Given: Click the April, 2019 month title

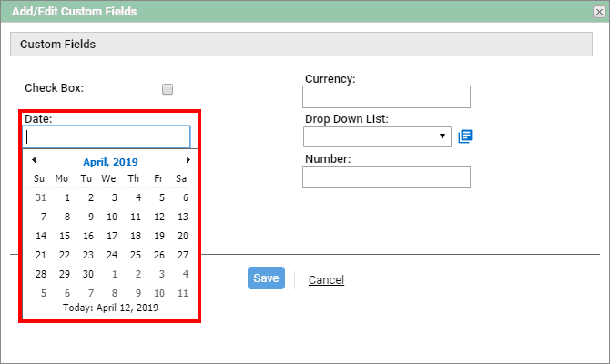Looking at the screenshot, I should point(110,162).
